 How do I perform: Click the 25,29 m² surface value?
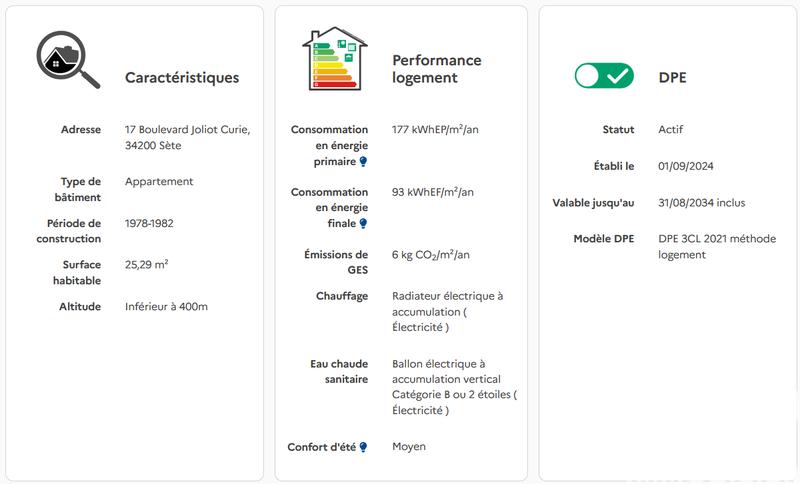146,265
